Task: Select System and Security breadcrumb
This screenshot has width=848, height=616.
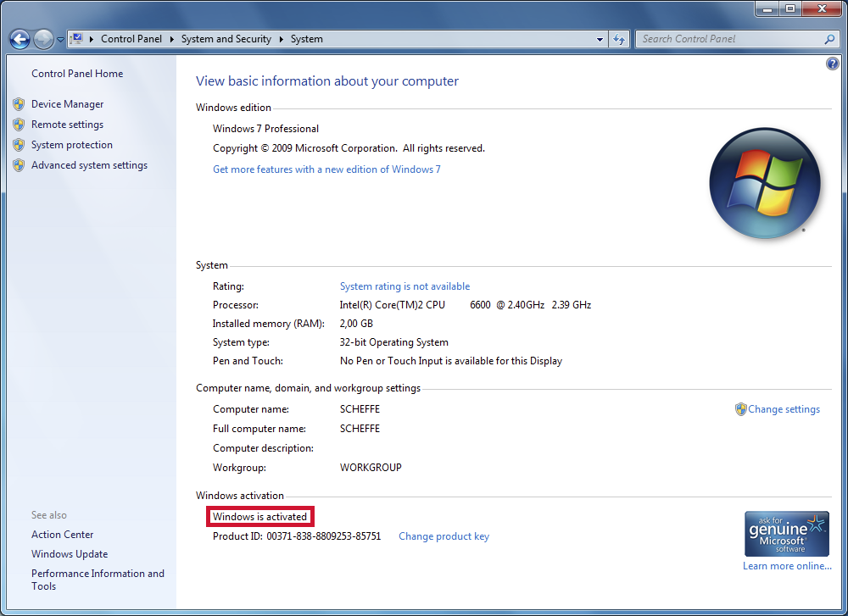Action: click(x=226, y=39)
